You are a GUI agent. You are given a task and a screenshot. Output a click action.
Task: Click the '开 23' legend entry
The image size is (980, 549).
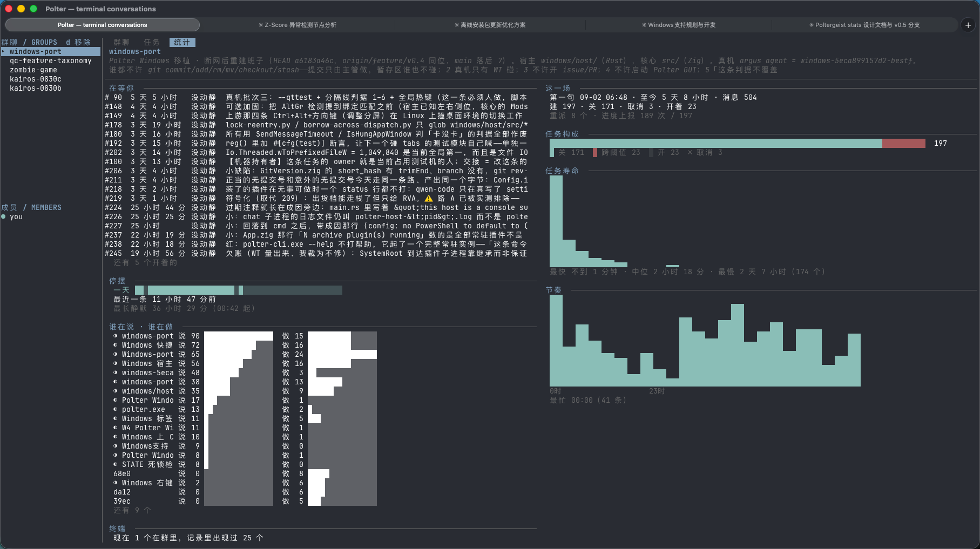pos(664,152)
